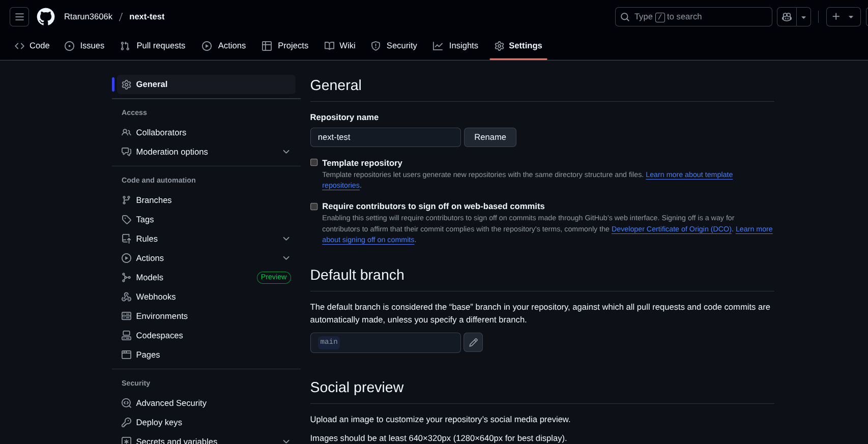
Task: Open the next-test repository link
Action: (147, 17)
